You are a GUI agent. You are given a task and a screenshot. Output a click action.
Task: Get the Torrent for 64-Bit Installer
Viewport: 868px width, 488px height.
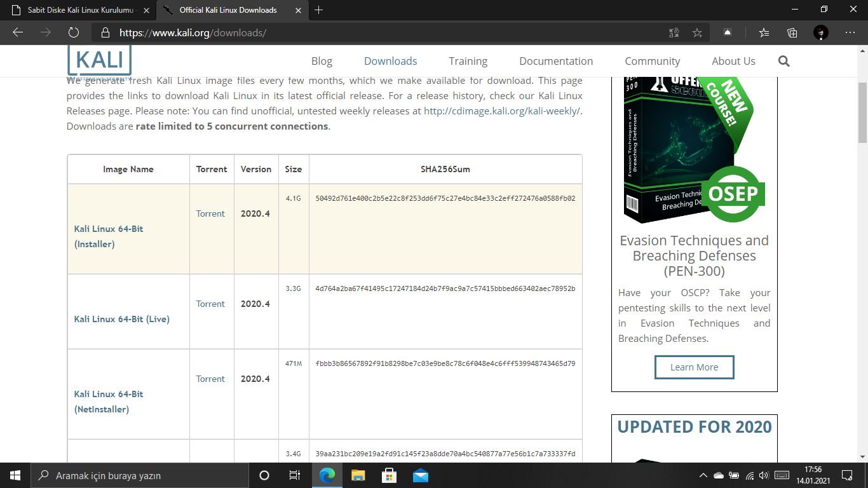tap(210, 213)
